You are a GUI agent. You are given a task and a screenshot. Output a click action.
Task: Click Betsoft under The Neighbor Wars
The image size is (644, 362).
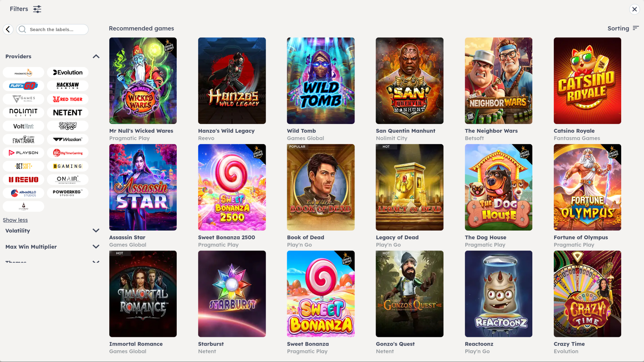[474, 138]
